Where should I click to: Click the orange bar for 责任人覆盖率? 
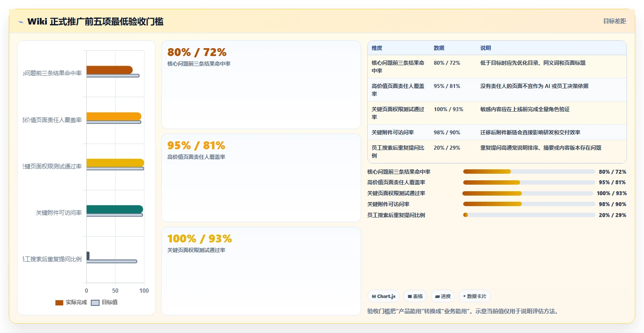114,116
